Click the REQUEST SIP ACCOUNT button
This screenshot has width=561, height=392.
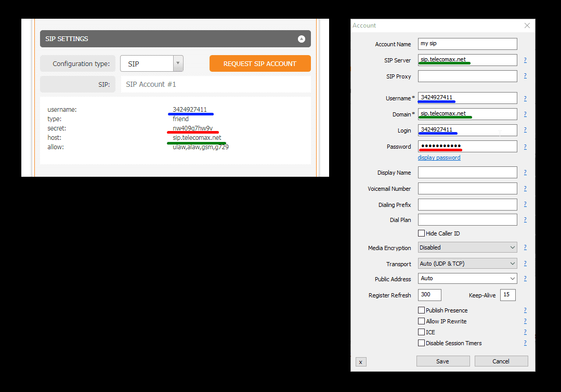coord(260,64)
